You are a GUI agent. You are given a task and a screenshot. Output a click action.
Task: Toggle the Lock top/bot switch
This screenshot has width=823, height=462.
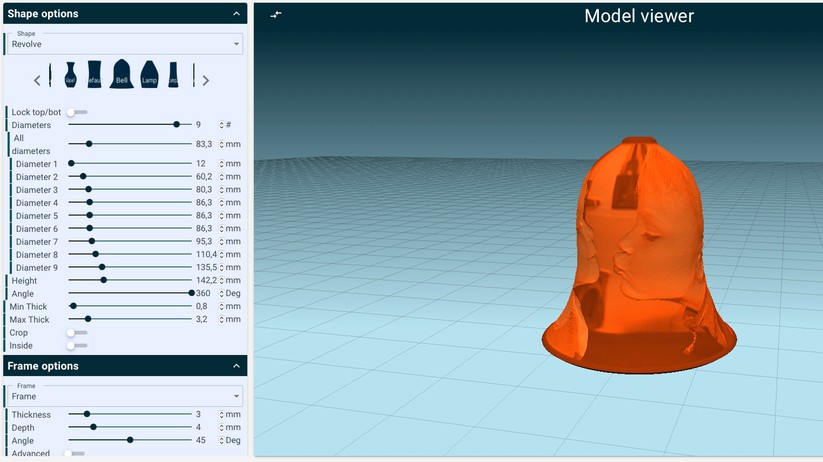pyautogui.click(x=76, y=112)
